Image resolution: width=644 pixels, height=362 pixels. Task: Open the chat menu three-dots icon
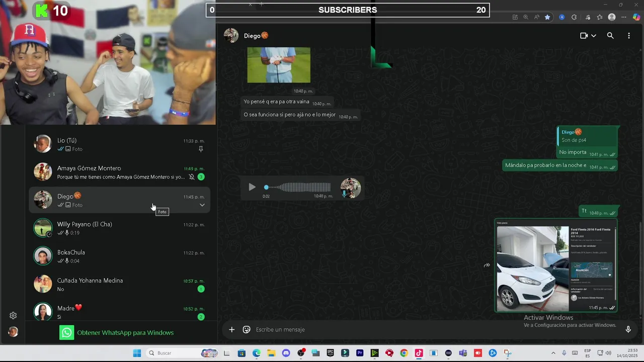628,36
